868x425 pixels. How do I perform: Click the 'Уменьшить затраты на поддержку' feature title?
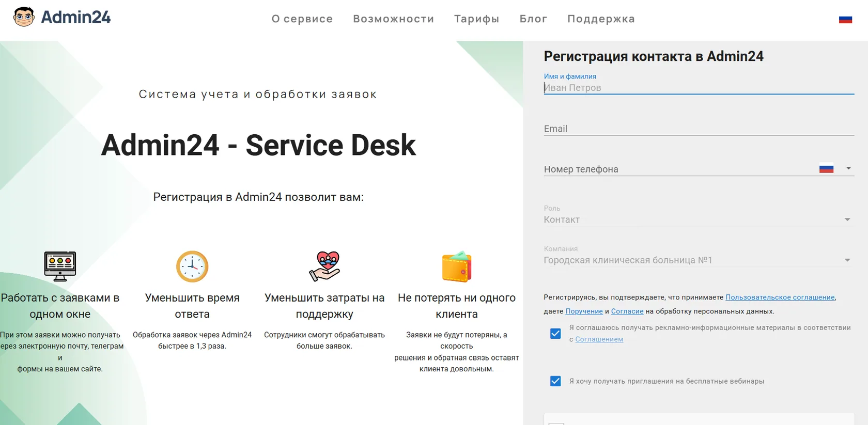coord(324,306)
